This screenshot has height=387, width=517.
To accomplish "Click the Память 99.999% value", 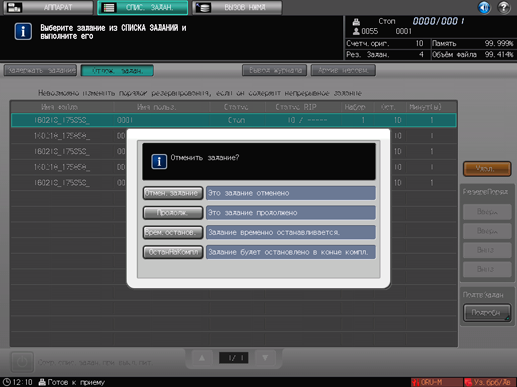I will 499,43.
